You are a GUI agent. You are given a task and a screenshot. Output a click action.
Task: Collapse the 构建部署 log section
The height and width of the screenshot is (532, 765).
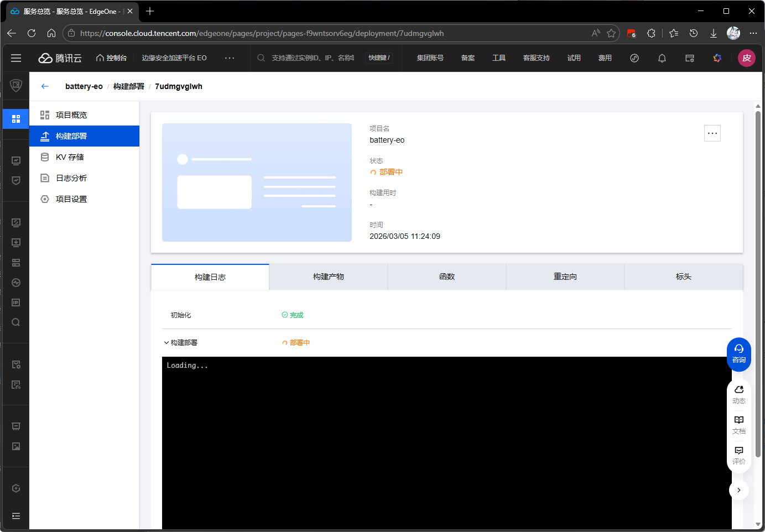[x=166, y=343]
